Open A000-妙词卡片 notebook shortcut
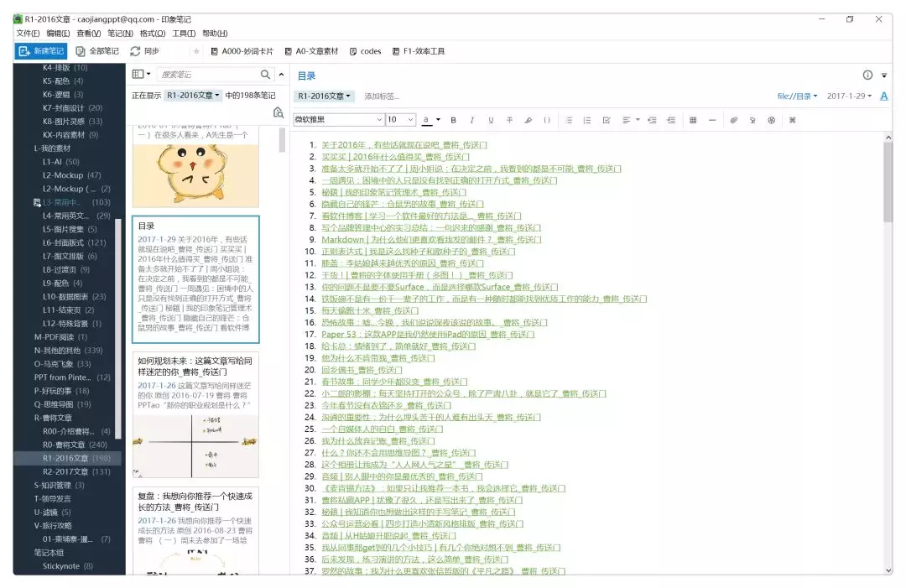Screen dimensions: 906x588 coord(242,51)
